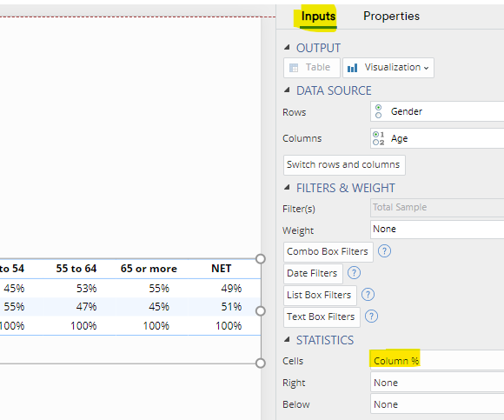Open the Visualization dropdown arrow

click(426, 68)
